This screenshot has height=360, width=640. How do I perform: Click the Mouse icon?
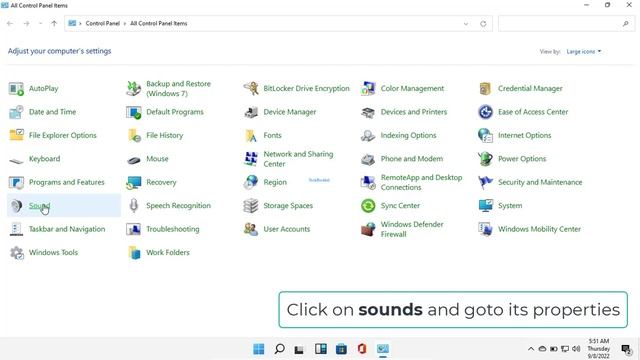pos(133,160)
